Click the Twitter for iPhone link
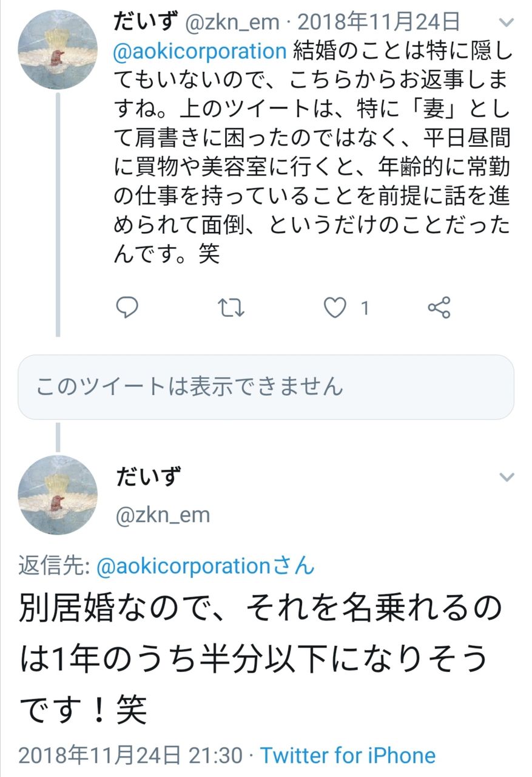The height and width of the screenshot is (777, 532). 348,756
